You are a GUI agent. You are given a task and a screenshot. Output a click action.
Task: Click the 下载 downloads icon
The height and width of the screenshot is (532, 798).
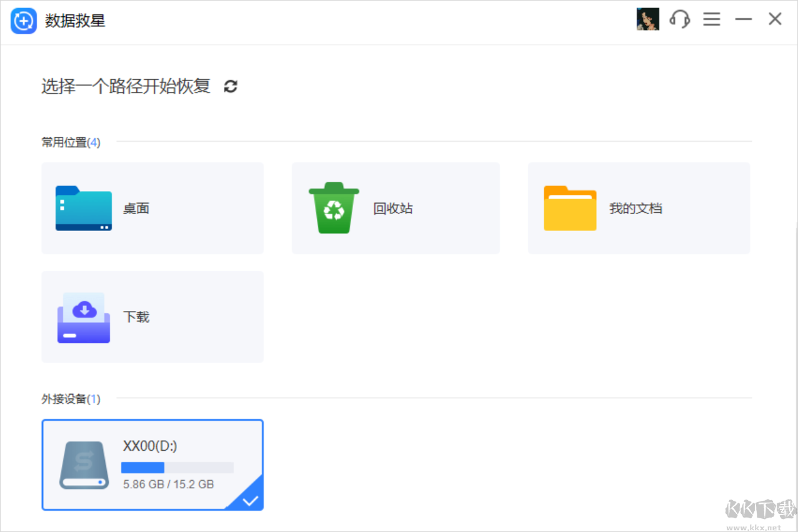[x=83, y=317]
